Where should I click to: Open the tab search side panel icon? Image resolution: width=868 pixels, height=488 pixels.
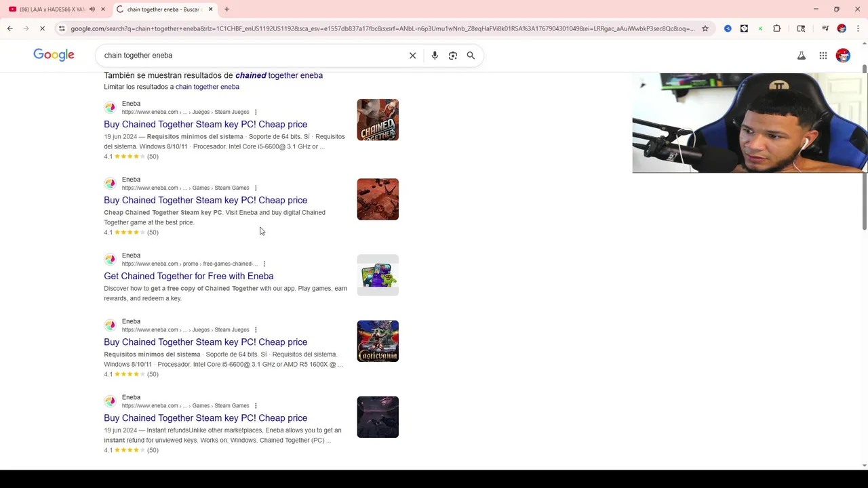point(801,28)
